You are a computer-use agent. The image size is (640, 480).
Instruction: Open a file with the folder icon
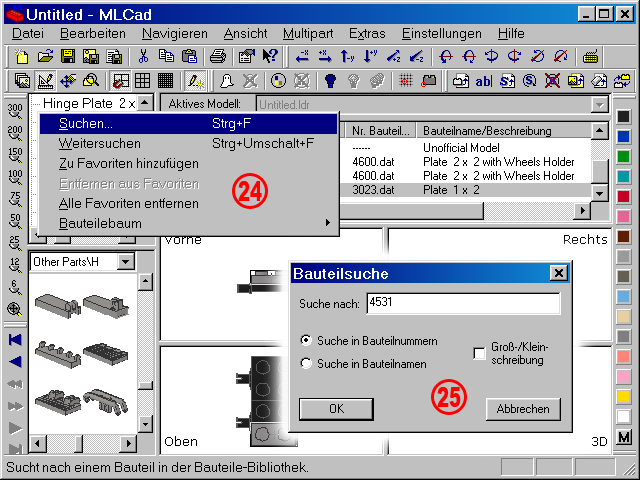(x=45, y=56)
